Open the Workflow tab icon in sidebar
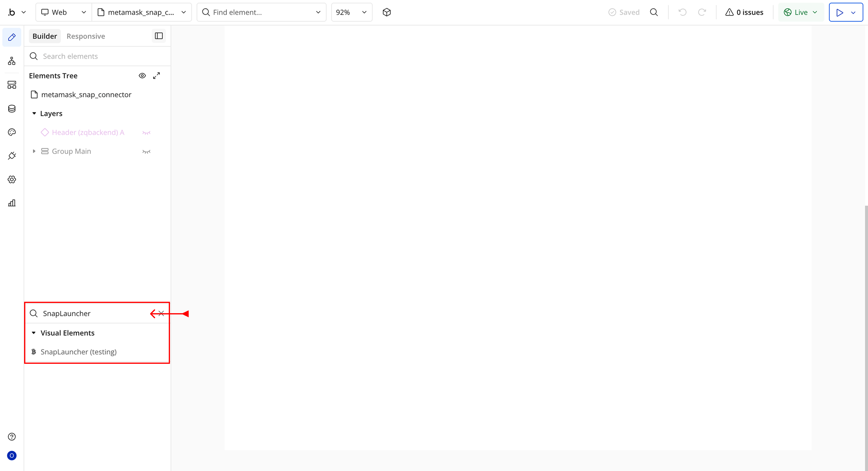868x471 pixels. click(x=12, y=61)
